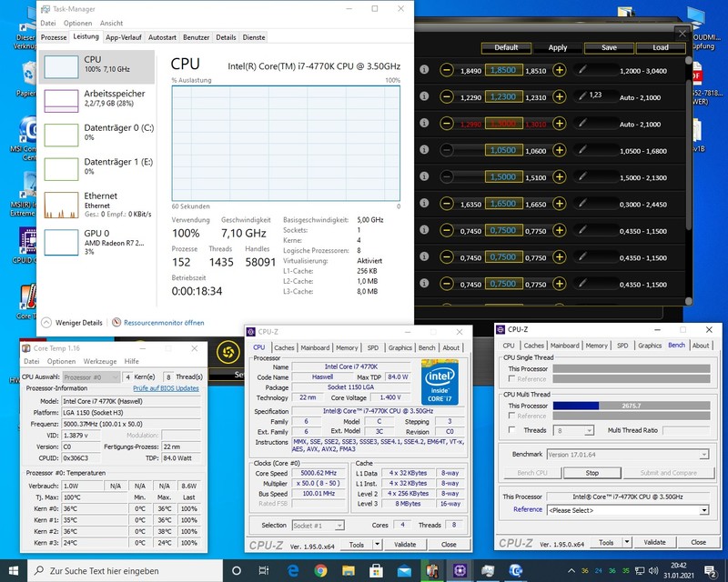Image resolution: width=728 pixels, height=582 pixels.
Task: Click Ressourcenmonitor öffnen link
Action: 164,323
